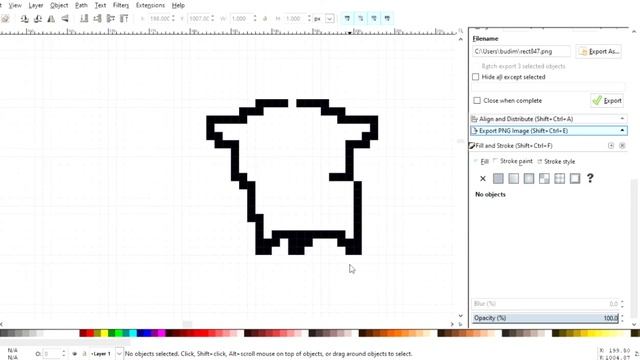Close the Fill and Stroke dialog
Viewport: 640px width, 360px height.
click(622, 146)
